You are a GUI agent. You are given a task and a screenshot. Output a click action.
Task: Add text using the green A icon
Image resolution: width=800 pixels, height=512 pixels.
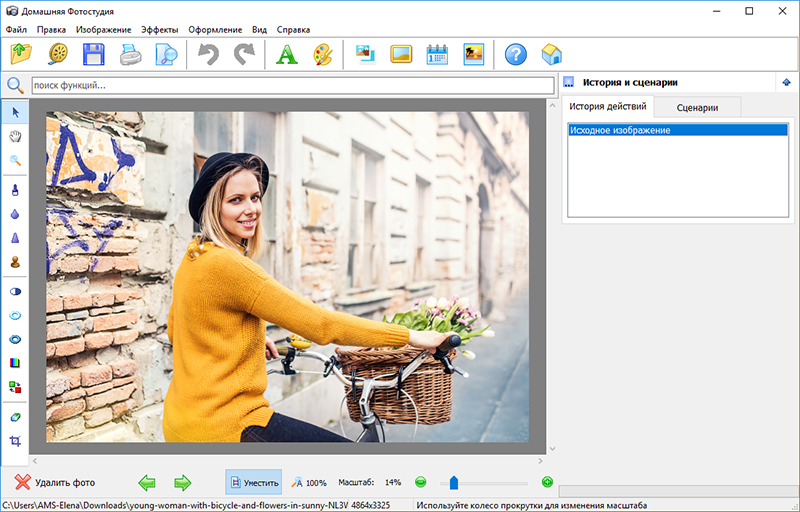click(286, 54)
